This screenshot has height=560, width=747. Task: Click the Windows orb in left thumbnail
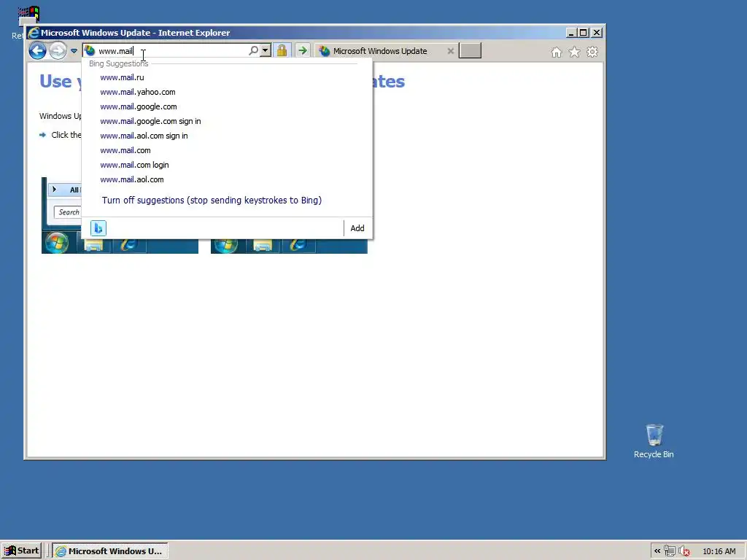57,243
